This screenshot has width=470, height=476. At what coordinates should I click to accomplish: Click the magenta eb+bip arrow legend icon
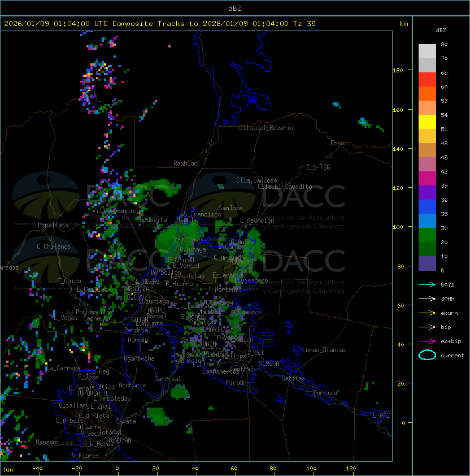pyautogui.click(x=427, y=341)
